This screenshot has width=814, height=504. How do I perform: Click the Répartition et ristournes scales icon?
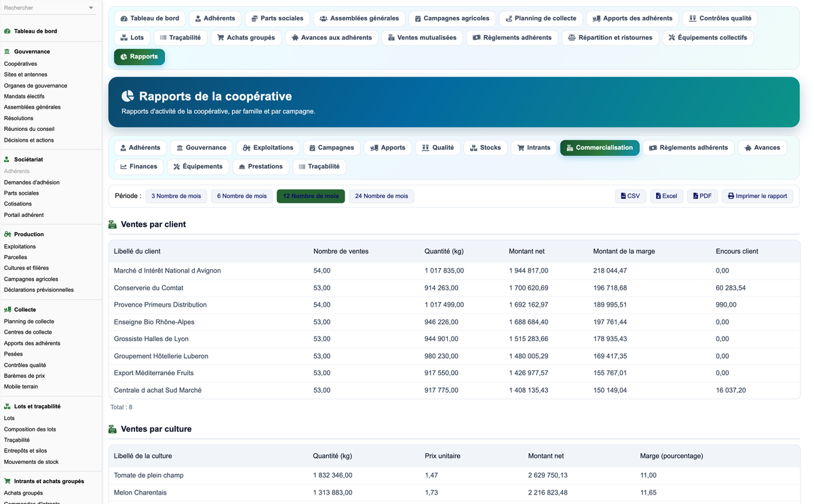coord(572,38)
